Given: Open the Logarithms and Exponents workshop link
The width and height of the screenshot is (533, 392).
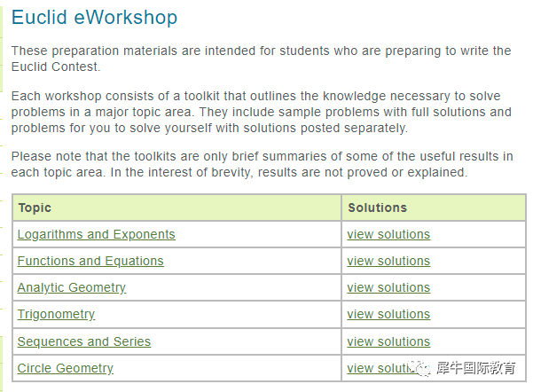Looking at the screenshot, I should coord(96,235).
